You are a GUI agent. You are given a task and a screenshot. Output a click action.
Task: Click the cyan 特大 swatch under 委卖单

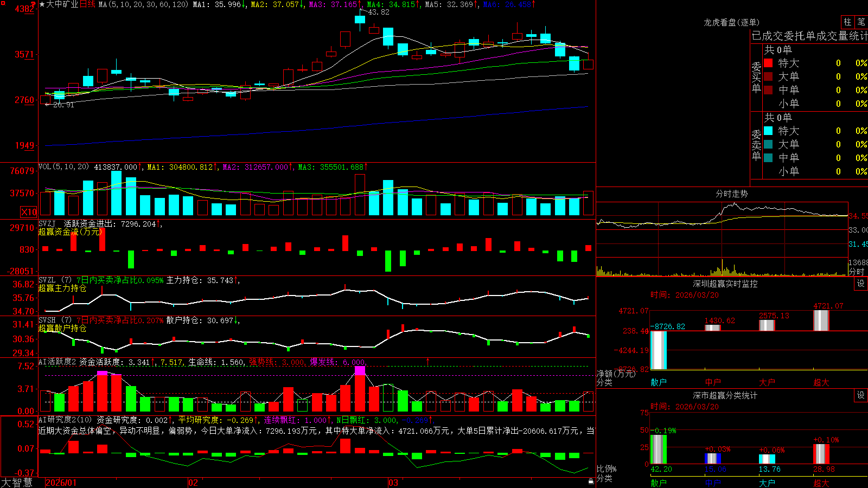tap(768, 131)
